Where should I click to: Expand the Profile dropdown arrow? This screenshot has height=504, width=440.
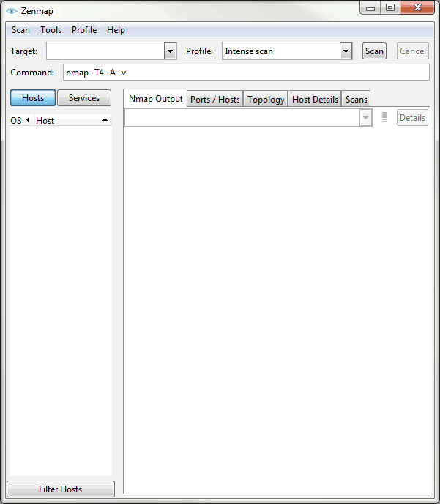click(346, 51)
